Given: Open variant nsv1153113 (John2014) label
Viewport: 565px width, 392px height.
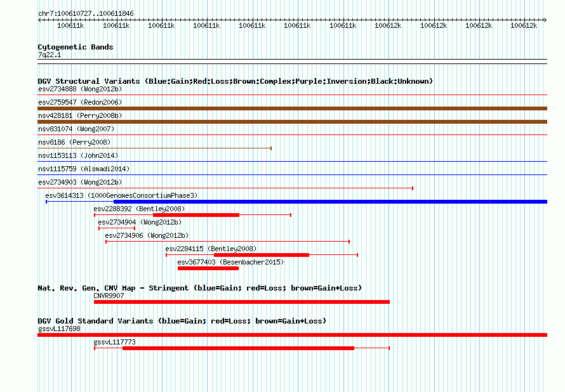Looking at the screenshot, I should pos(78,155).
